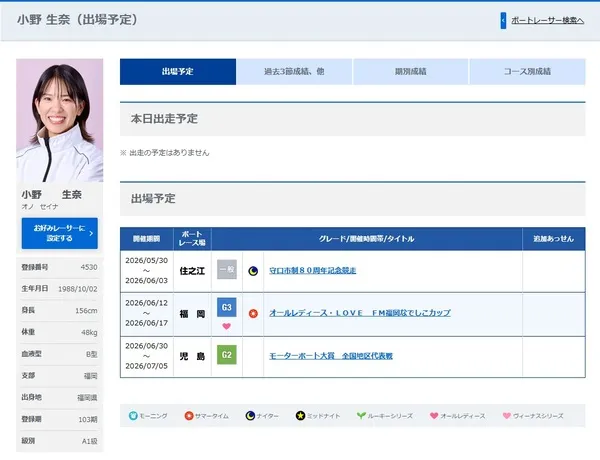This screenshot has width=600, height=460.
Task: Open the モーターボート大賞 全国地区代表戦 link
Action: coord(331,356)
